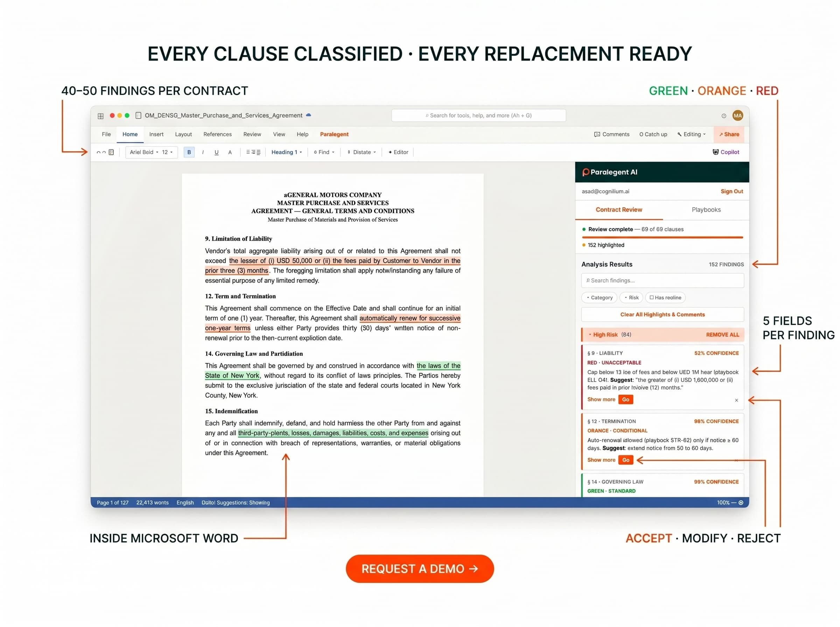This screenshot has width=840, height=627.
Task: Open the File menu
Action: pos(106,134)
